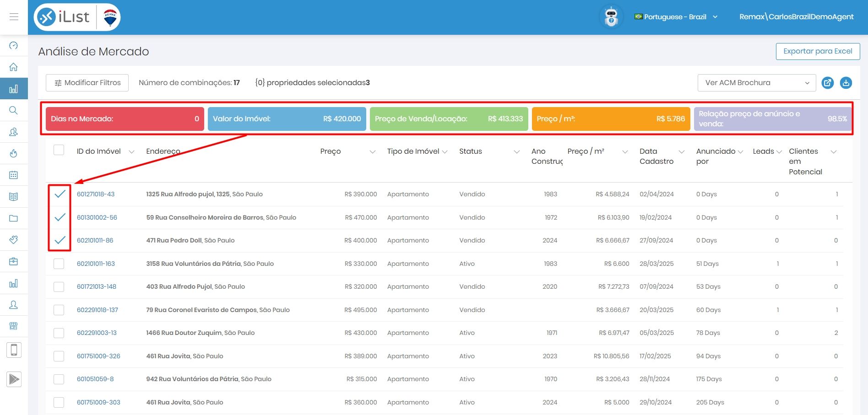Expand the Leads column menu

[779, 152]
